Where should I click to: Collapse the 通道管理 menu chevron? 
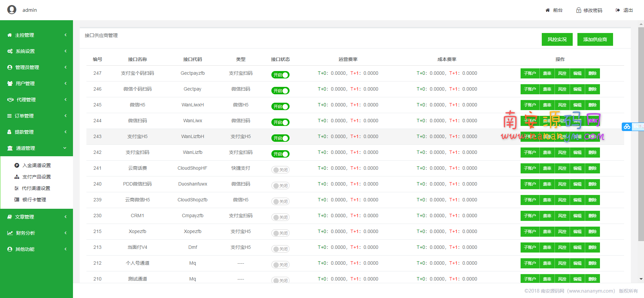click(x=65, y=148)
